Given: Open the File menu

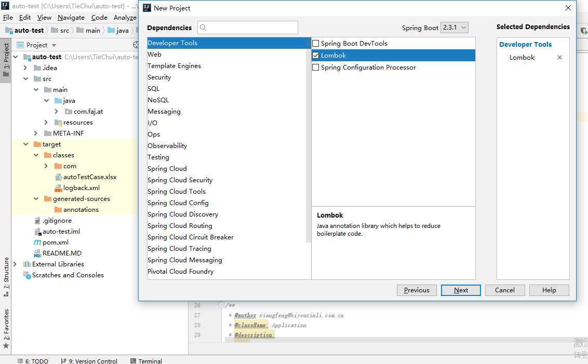Looking at the screenshot, I should (x=8, y=18).
